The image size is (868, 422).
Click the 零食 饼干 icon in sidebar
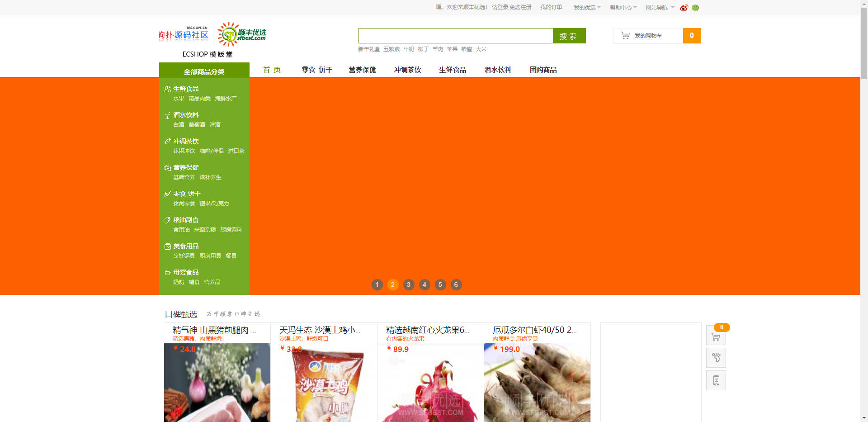[x=167, y=194]
